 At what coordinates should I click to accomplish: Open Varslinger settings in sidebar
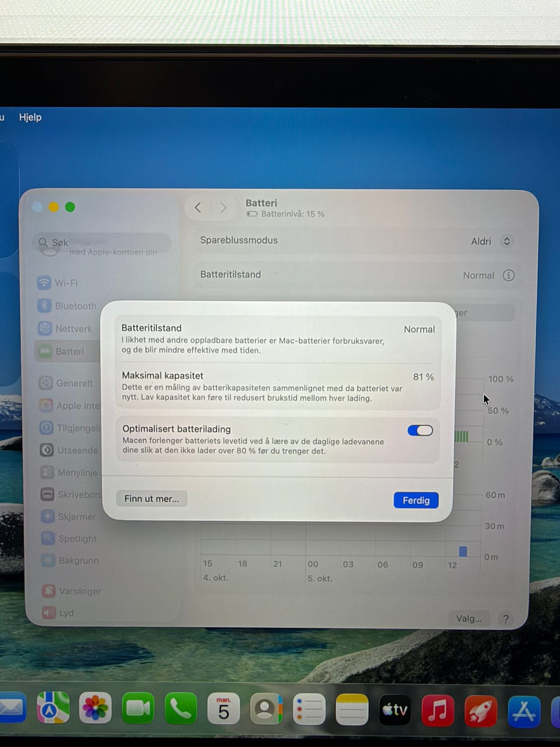click(72, 591)
